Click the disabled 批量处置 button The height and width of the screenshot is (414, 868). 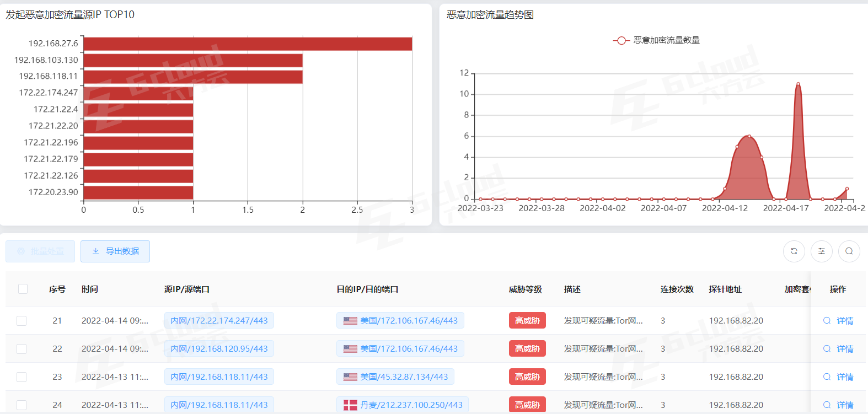tap(40, 251)
